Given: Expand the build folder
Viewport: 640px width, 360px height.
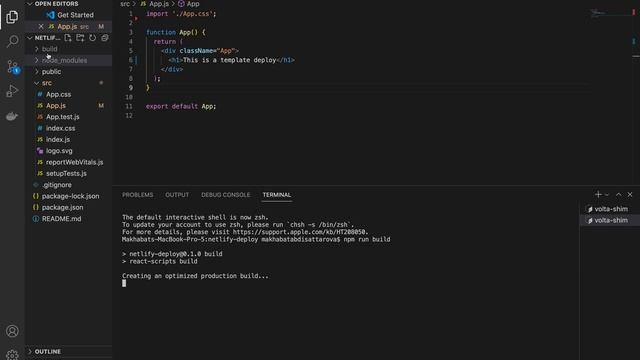Looking at the screenshot, I should click(68, 49).
